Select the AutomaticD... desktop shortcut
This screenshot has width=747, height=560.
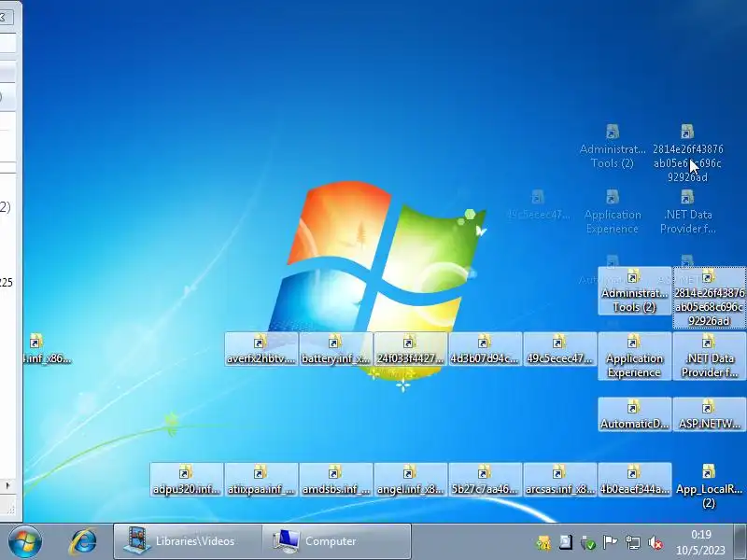tap(635, 414)
